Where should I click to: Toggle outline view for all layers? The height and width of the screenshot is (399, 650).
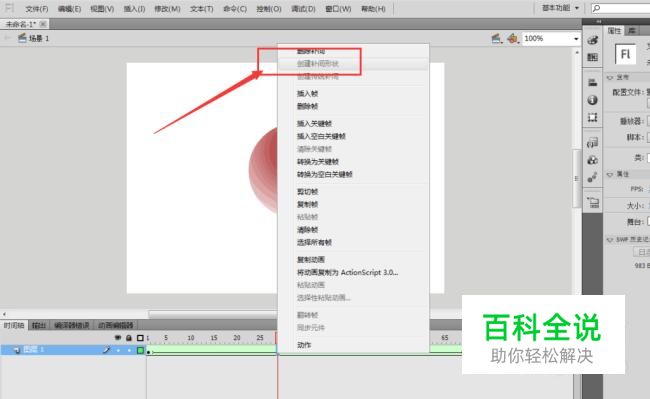tap(140, 338)
